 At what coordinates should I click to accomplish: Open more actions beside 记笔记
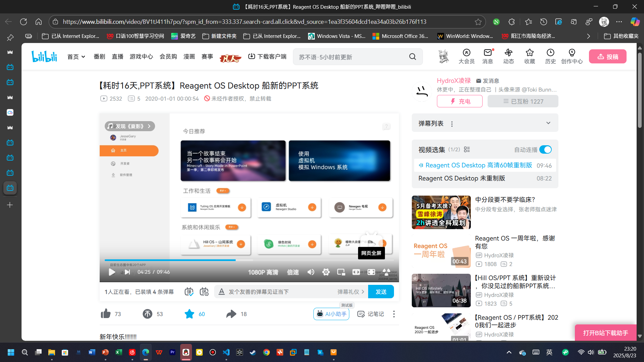point(394,314)
